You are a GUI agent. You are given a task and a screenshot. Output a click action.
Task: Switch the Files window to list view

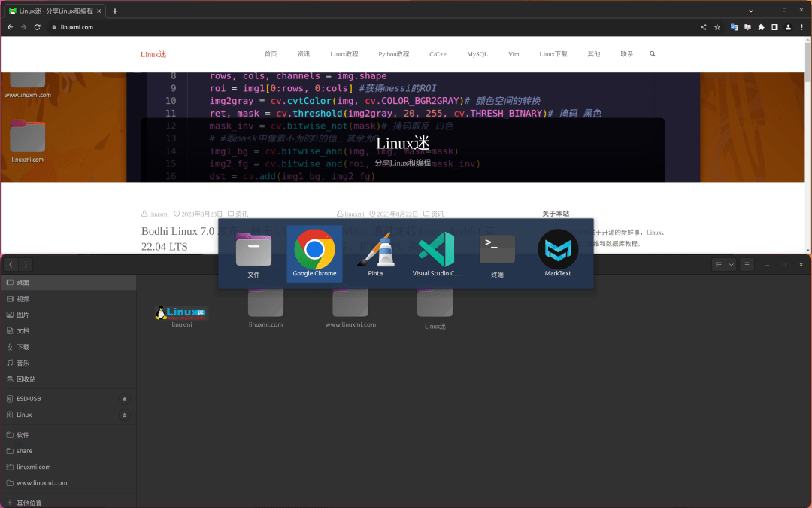pyautogui.click(x=719, y=264)
